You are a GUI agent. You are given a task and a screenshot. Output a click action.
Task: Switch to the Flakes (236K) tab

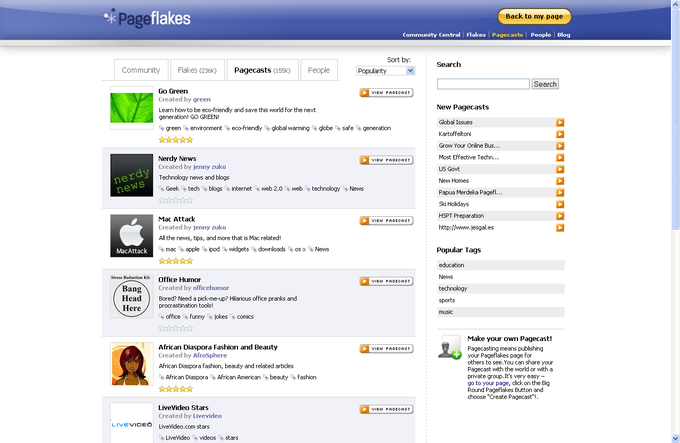click(x=197, y=70)
